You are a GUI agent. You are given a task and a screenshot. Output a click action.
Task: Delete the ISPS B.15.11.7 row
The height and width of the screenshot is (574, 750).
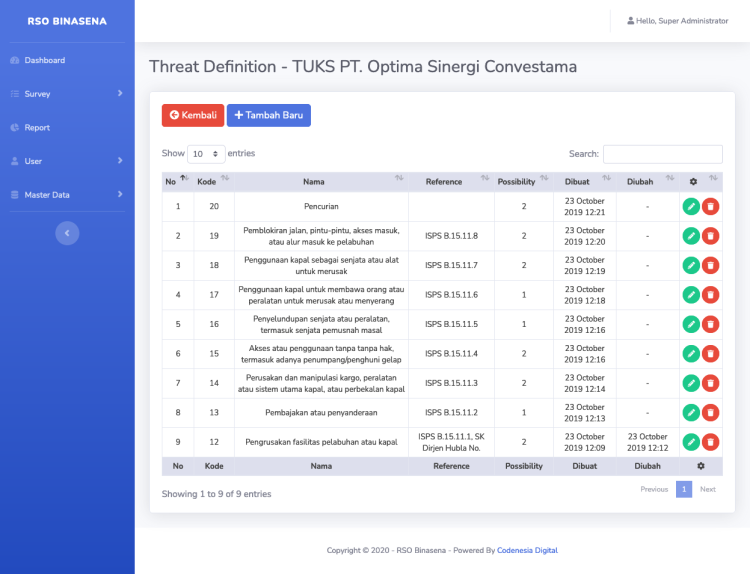[710, 265]
